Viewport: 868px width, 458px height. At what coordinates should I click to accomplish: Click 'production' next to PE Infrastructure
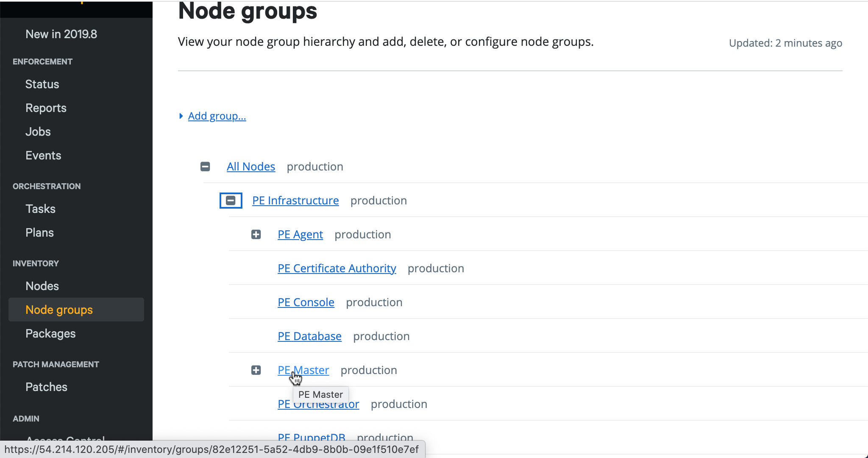(378, 201)
